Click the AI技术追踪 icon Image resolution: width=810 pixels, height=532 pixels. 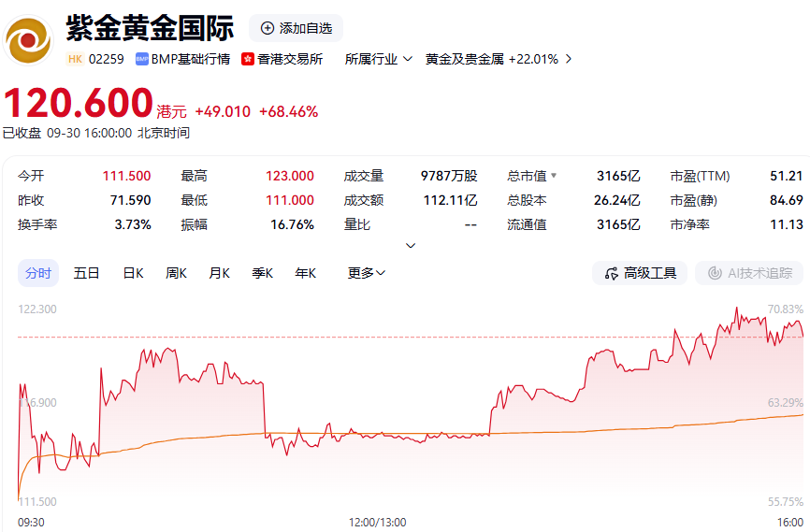pyautogui.click(x=716, y=273)
